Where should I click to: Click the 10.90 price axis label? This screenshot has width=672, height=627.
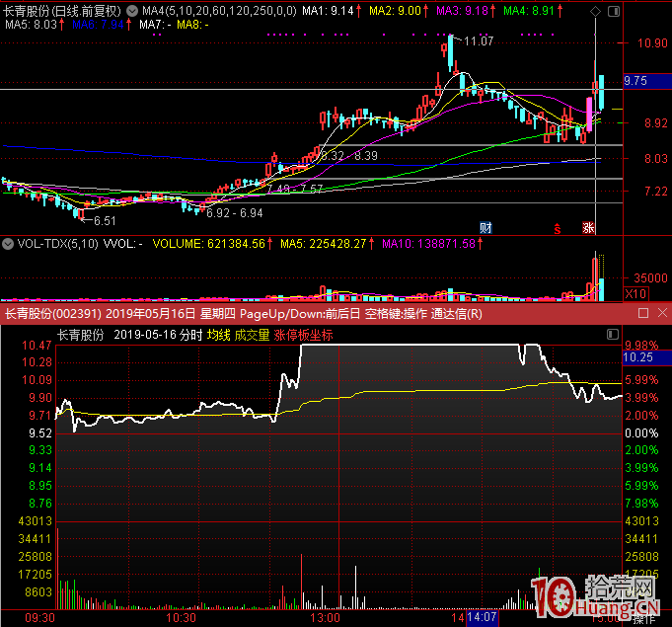coord(652,43)
